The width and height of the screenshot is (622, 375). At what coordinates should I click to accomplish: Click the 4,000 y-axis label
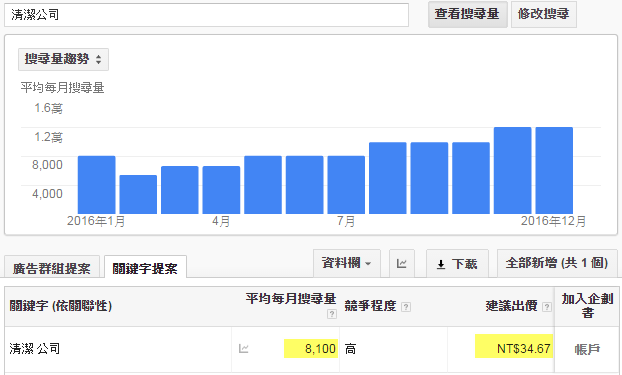(47, 194)
